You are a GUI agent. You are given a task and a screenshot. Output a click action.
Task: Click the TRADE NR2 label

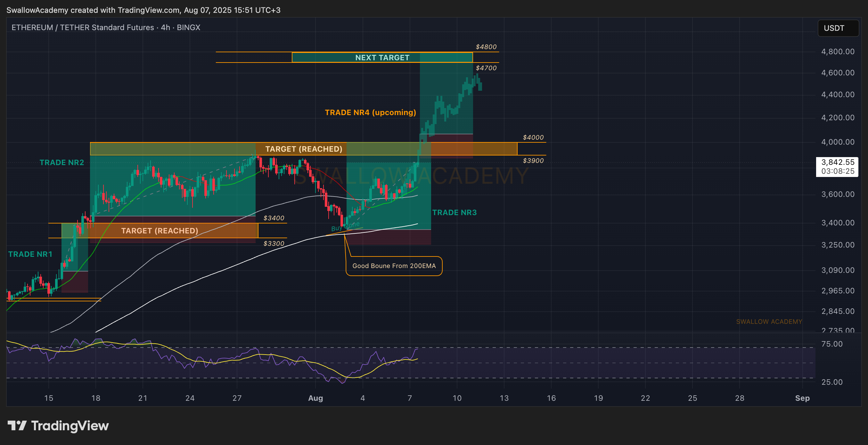62,162
